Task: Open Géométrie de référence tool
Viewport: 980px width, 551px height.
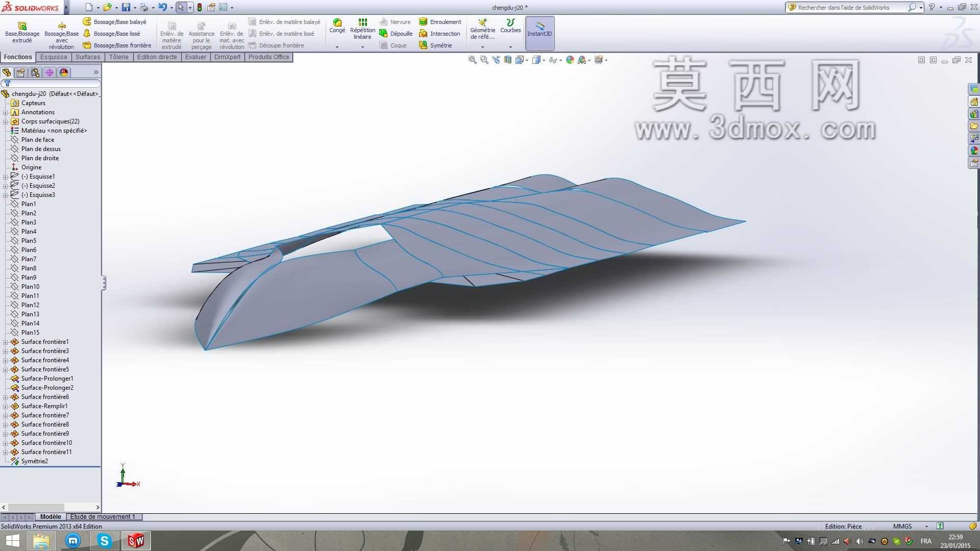Action: [x=482, y=29]
